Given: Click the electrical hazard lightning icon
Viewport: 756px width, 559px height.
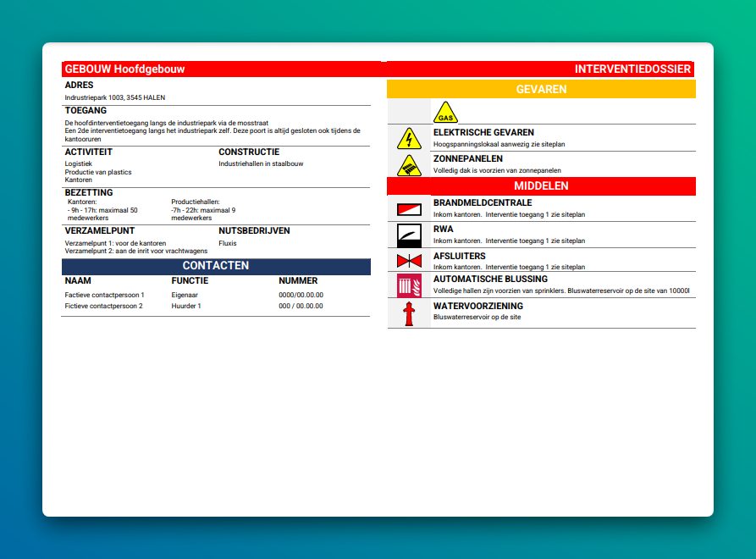Looking at the screenshot, I should 409,139.
